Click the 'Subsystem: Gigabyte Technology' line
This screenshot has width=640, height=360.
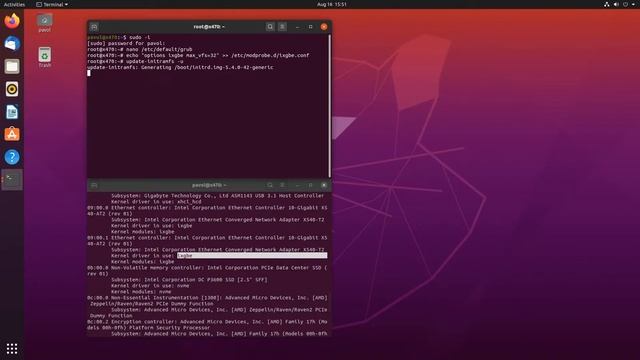pyautogui.click(x=217, y=196)
